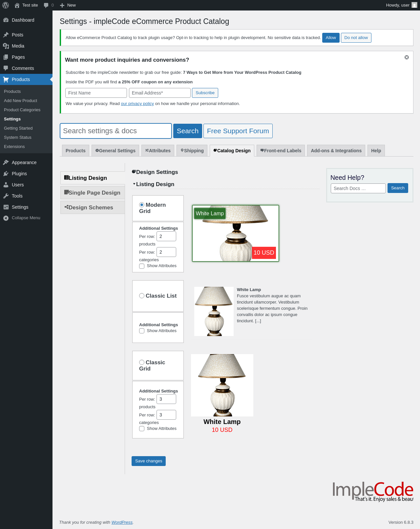Open Single Page Design section
This screenshot has height=529, width=420.
[93, 193]
